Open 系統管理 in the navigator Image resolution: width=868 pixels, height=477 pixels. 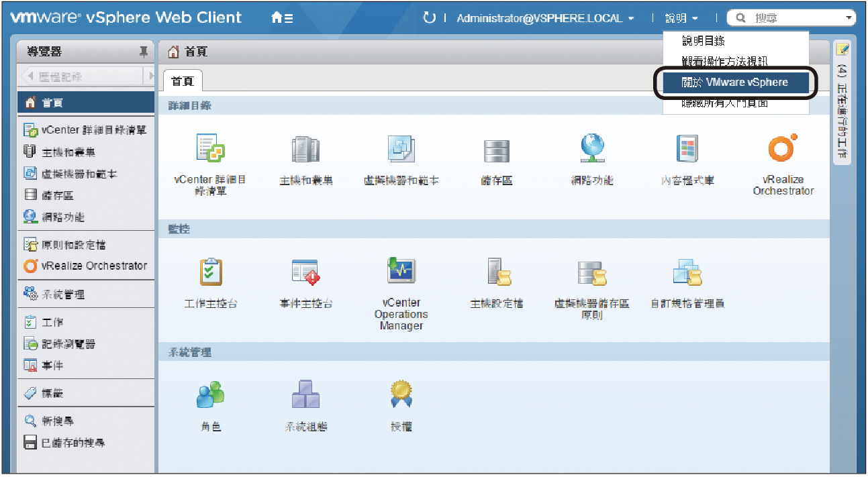pyautogui.click(x=87, y=295)
